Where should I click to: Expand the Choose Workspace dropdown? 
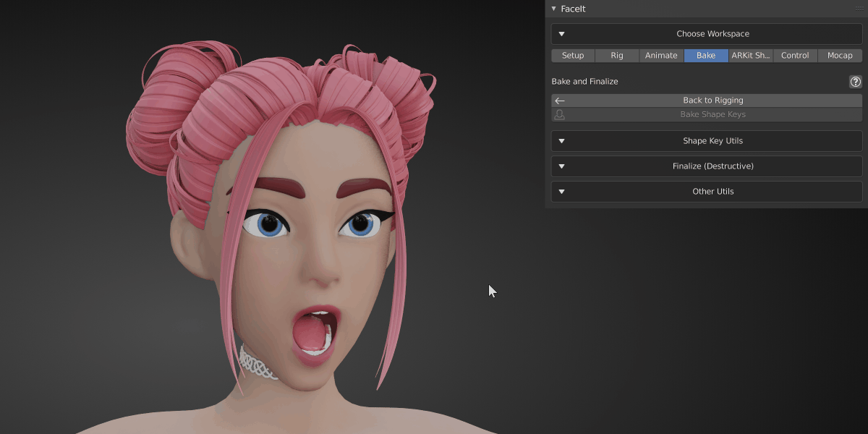click(707, 34)
